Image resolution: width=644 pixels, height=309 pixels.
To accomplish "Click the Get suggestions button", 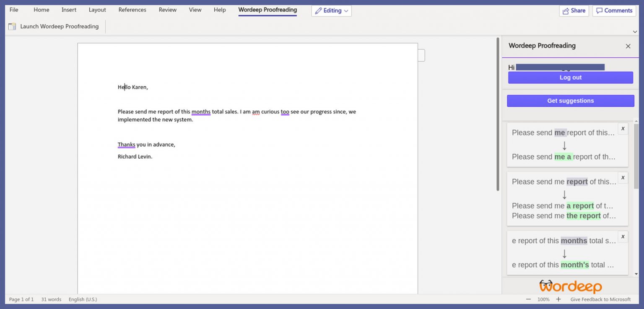I will click(570, 100).
